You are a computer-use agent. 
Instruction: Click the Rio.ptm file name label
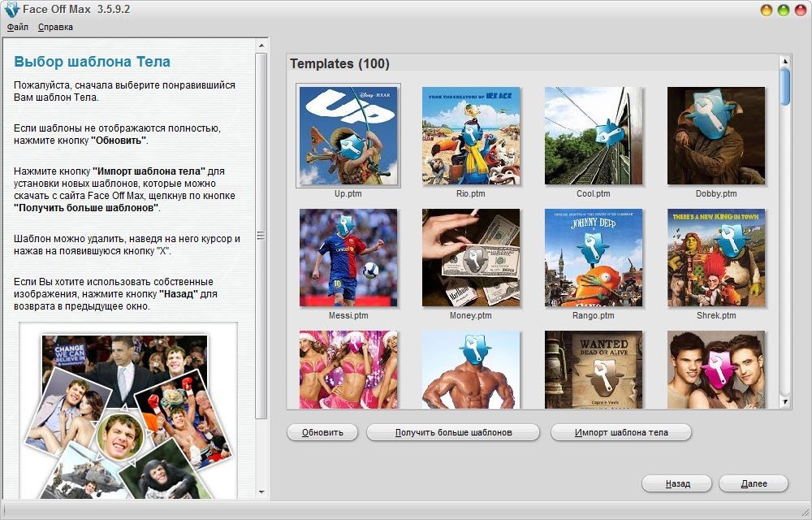click(471, 193)
